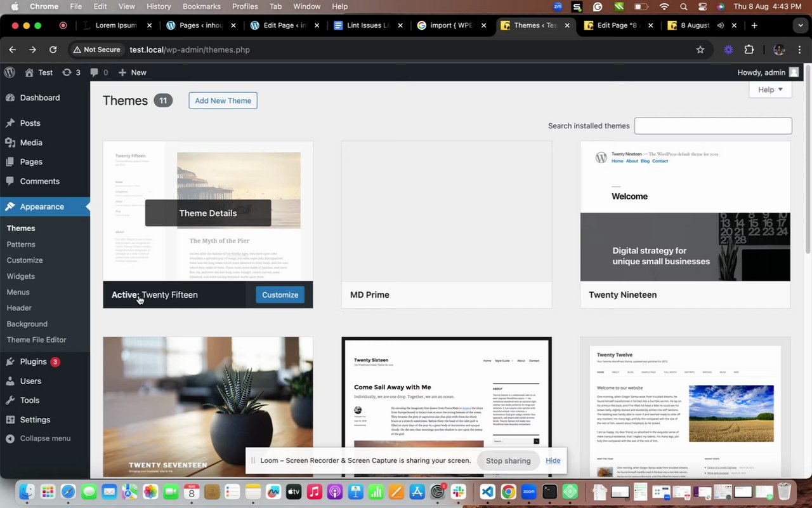Expand the tab search dropdown arrow
This screenshot has width=812, height=508.
800,25
